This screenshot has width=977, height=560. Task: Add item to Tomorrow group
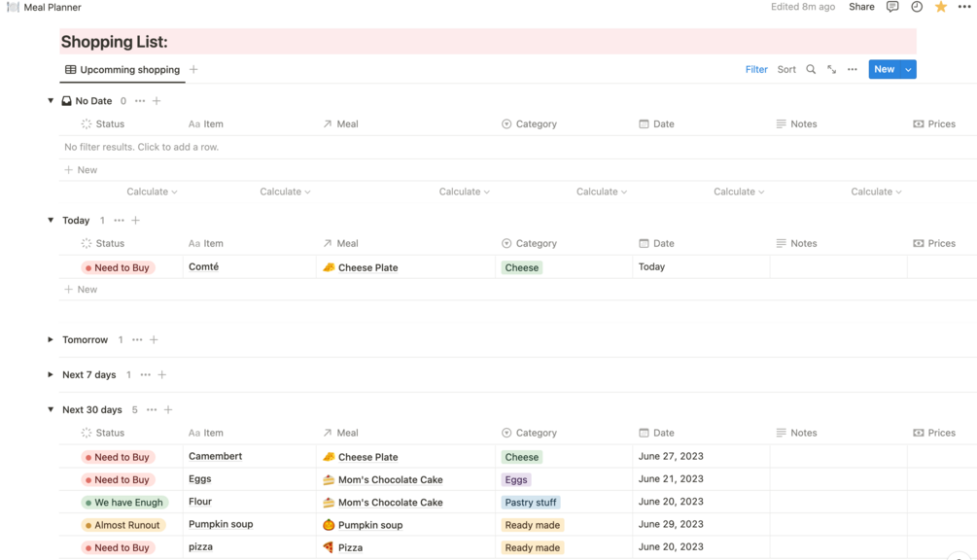154,340
